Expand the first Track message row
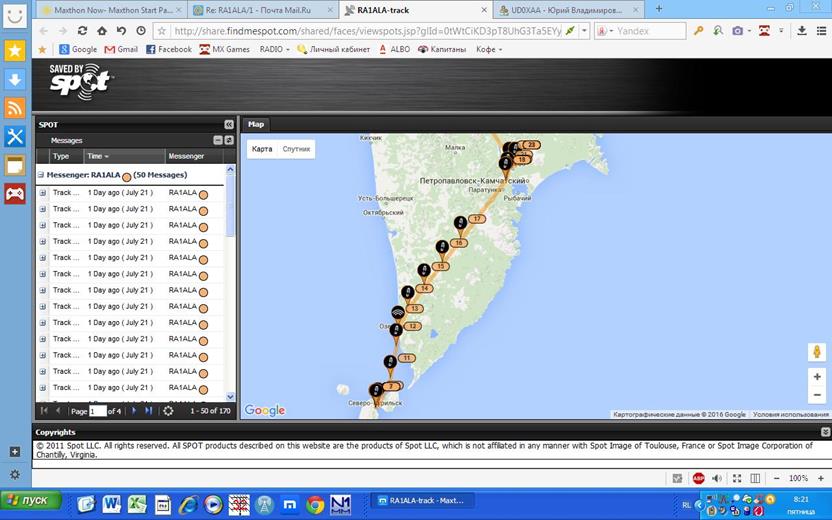 tap(43, 193)
